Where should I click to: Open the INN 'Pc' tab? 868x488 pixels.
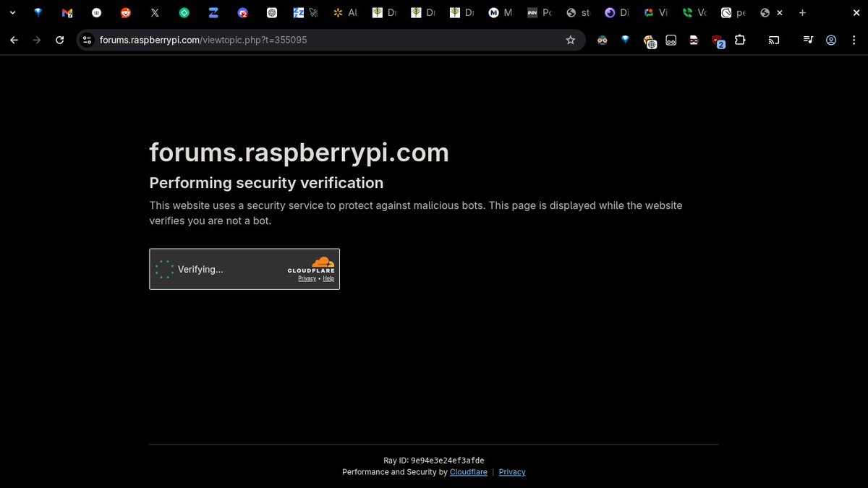[540, 13]
